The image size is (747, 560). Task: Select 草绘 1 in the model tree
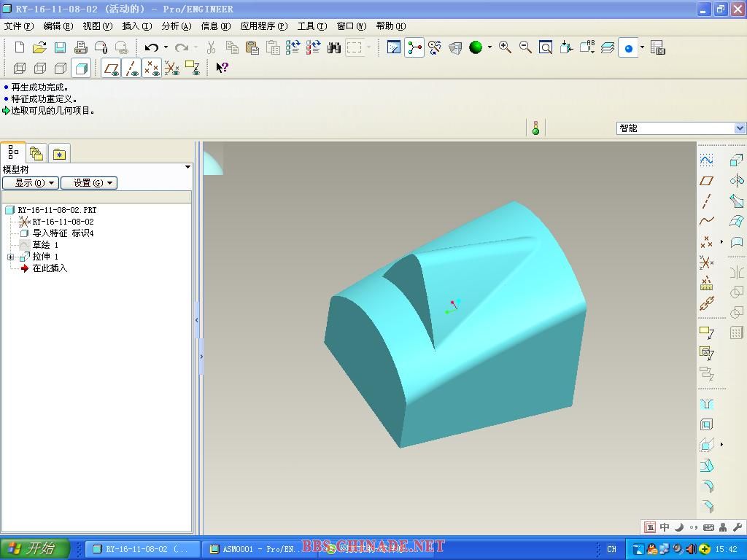[45, 245]
